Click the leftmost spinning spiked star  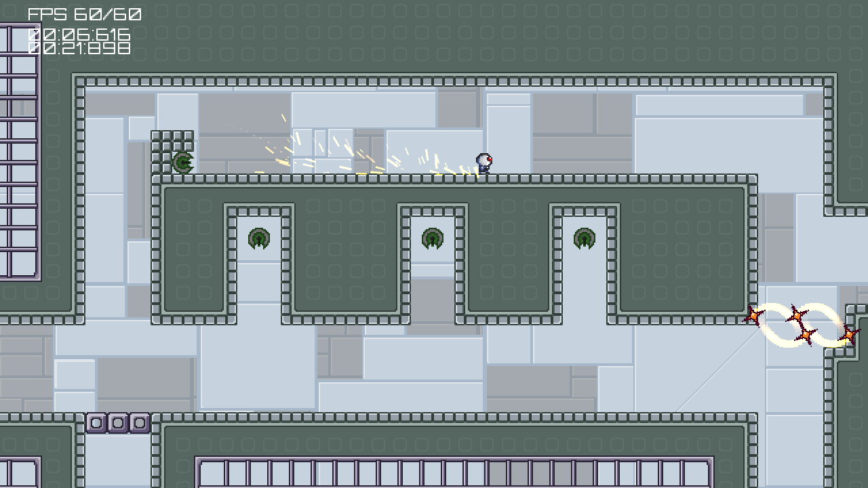click(x=753, y=315)
